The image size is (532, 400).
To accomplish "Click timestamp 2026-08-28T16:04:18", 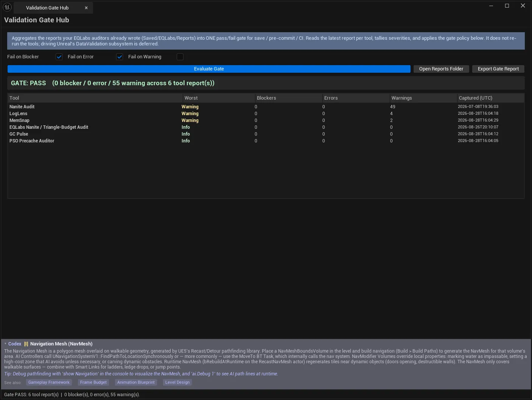I will click(478, 114).
